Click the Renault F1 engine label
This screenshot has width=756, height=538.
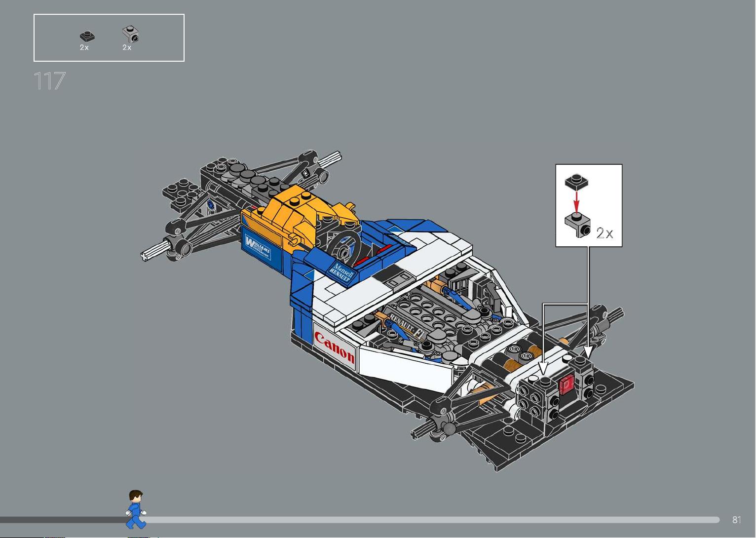click(407, 326)
